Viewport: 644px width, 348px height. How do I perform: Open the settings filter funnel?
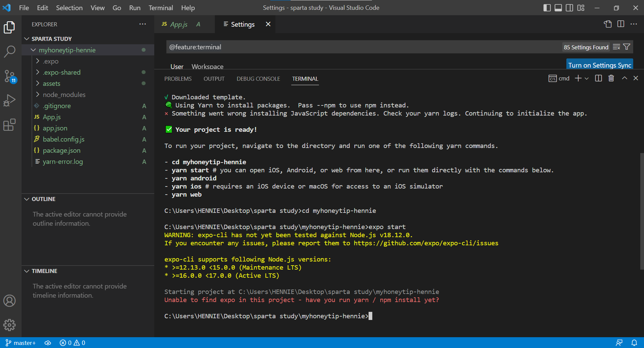click(x=627, y=47)
